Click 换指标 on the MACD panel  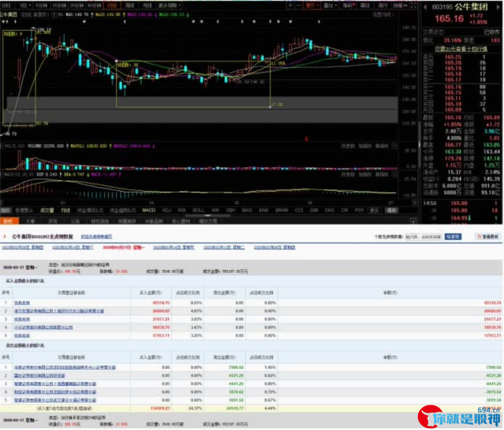382,174
